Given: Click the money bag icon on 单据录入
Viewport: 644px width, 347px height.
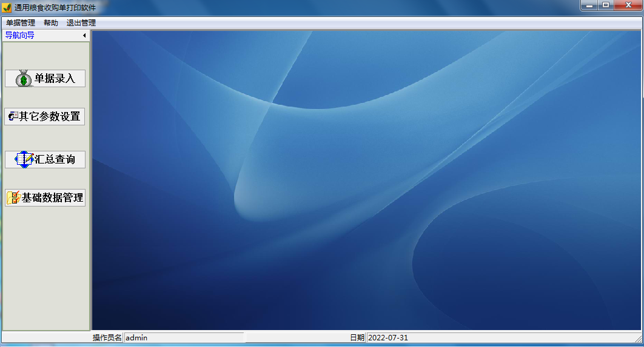Looking at the screenshot, I should [23, 79].
